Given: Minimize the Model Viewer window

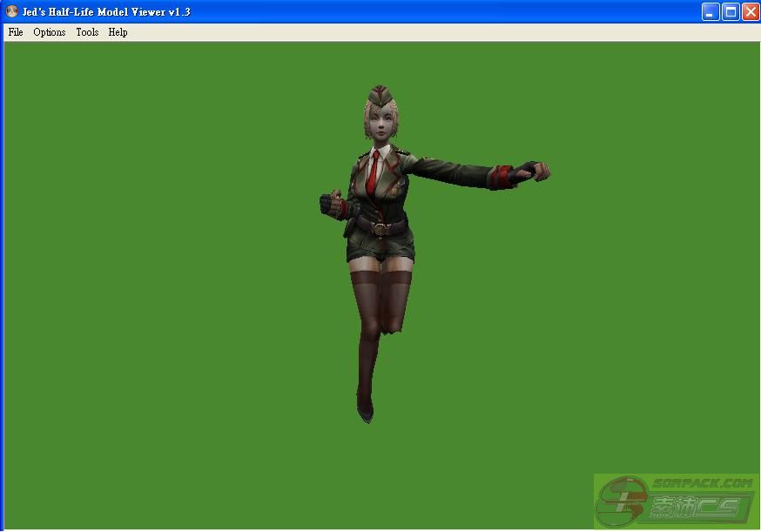Looking at the screenshot, I should click(711, 11).
